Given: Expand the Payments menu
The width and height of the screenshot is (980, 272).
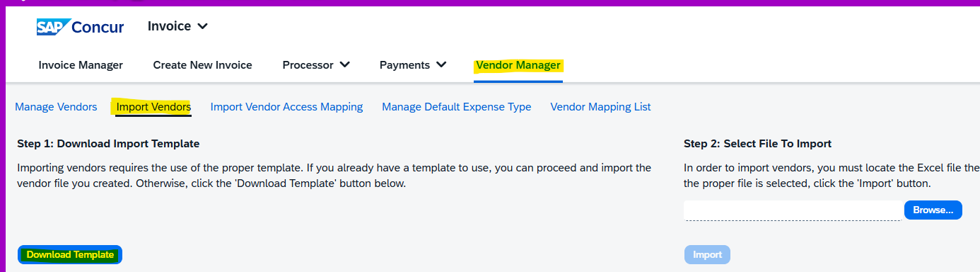Looking at the screenshot, I should (x=413, y=65).
